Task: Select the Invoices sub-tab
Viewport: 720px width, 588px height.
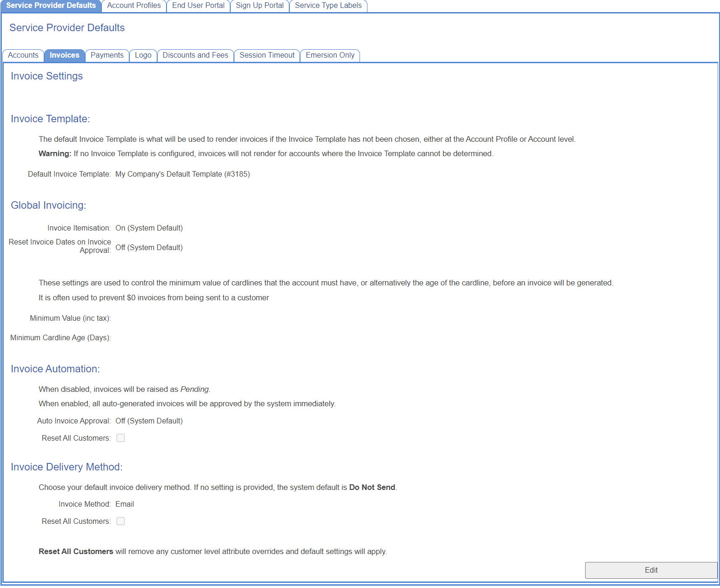Action: click(x=64, y=55)
